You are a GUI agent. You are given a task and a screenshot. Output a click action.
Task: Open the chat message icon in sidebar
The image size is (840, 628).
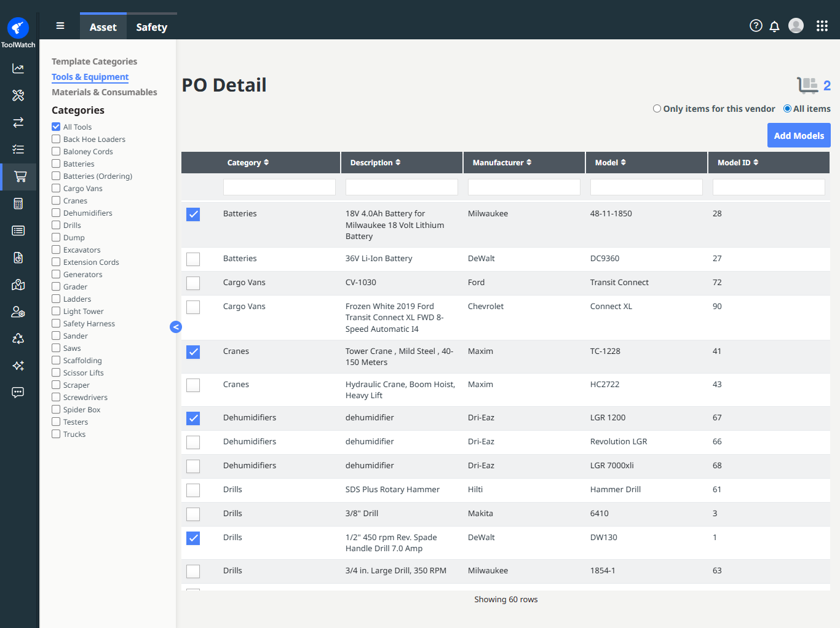pos(18,392)
